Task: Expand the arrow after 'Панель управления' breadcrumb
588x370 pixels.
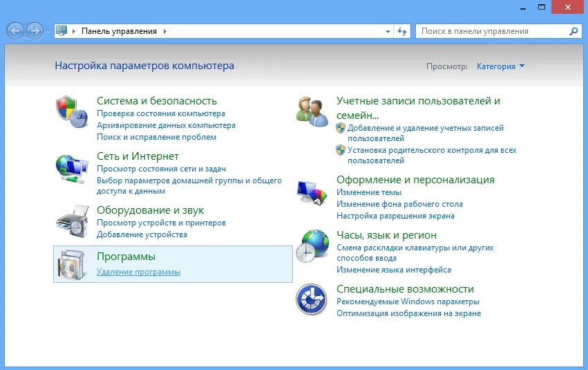Action: pyautogui.click(x=164, y=31)
